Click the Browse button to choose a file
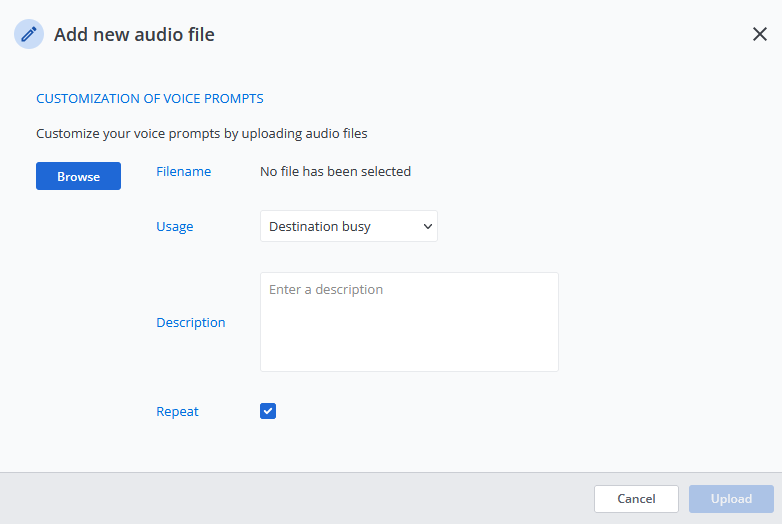 pos(78,176)
